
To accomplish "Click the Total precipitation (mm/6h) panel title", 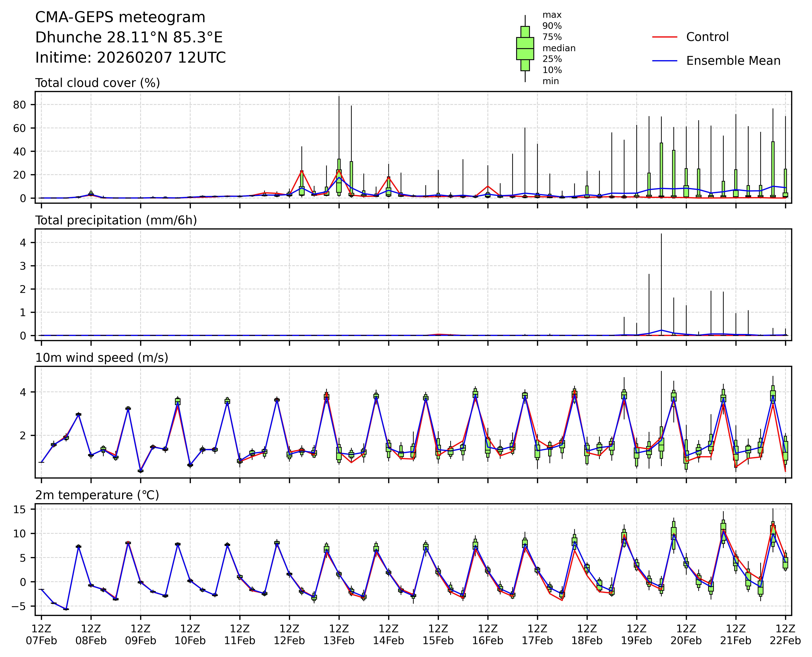I will (116, 220).
